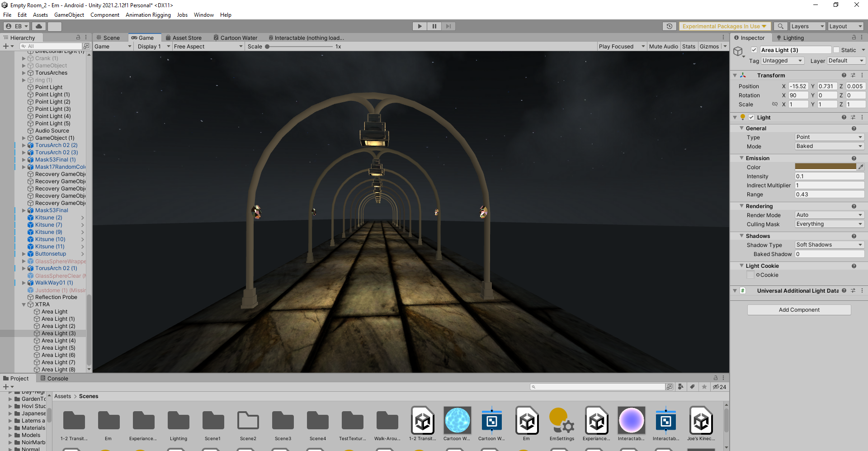Click the Hierarchy add (+) button

(x=8, y=46)
